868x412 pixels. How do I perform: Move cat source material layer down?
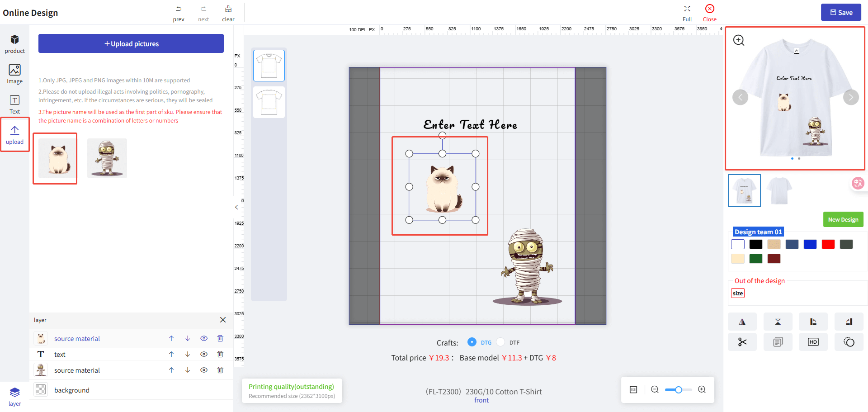click(188, 338)
